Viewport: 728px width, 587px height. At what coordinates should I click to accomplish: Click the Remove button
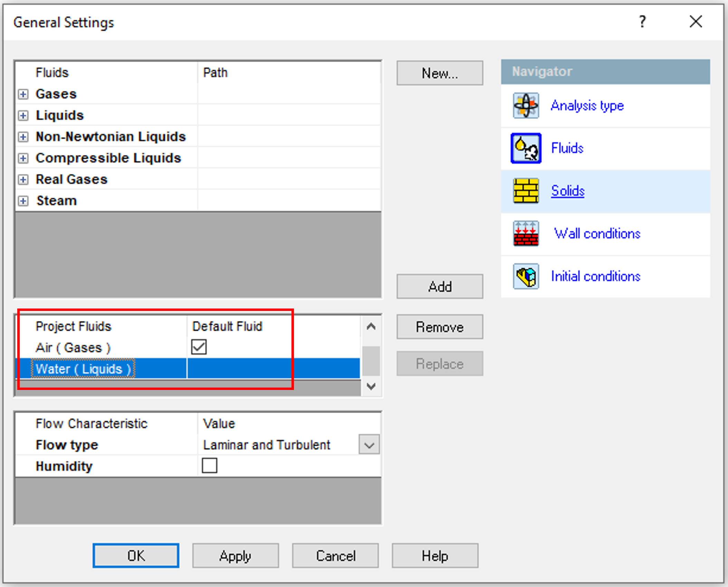[x=440, y=327]
